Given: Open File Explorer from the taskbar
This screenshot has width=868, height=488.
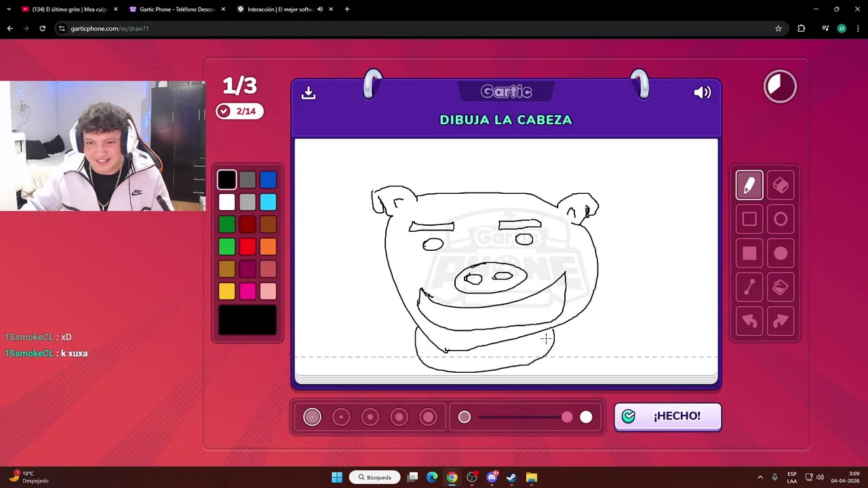Looking at the screenshot, I should 532,477.
